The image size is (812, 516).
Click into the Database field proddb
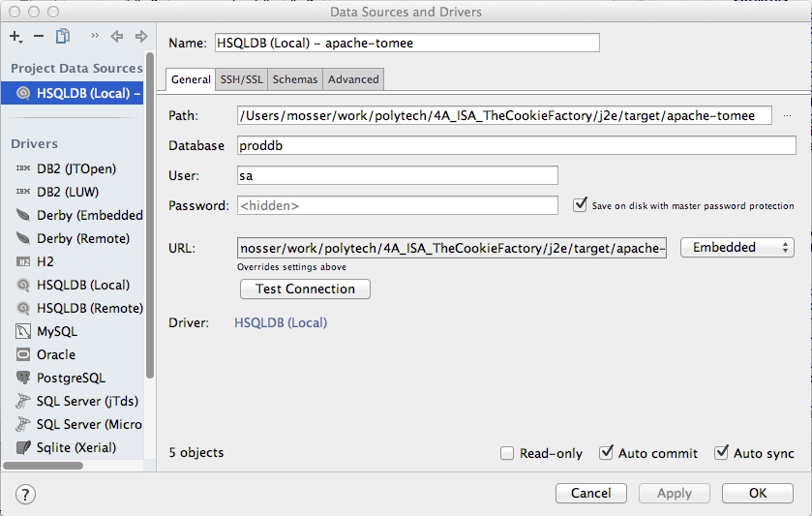point(516,145)
